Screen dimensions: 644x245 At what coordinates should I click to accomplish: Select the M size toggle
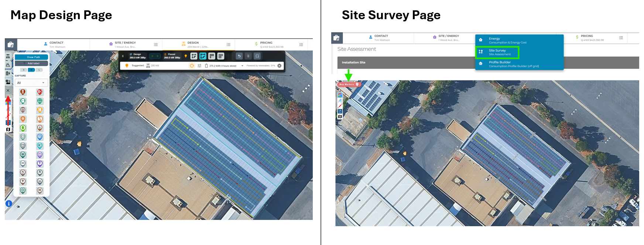click(x=31, y=70)
